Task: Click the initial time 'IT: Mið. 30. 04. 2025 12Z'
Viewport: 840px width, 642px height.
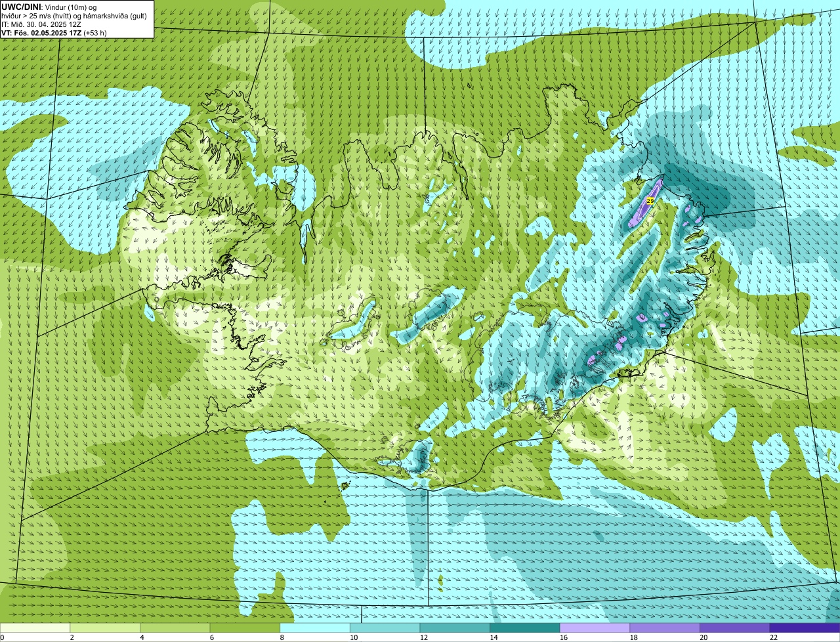Action: click(41, 24)
